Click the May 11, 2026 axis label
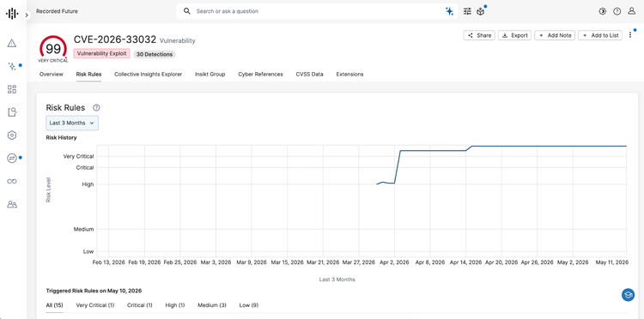 click(x=612, y=262)
